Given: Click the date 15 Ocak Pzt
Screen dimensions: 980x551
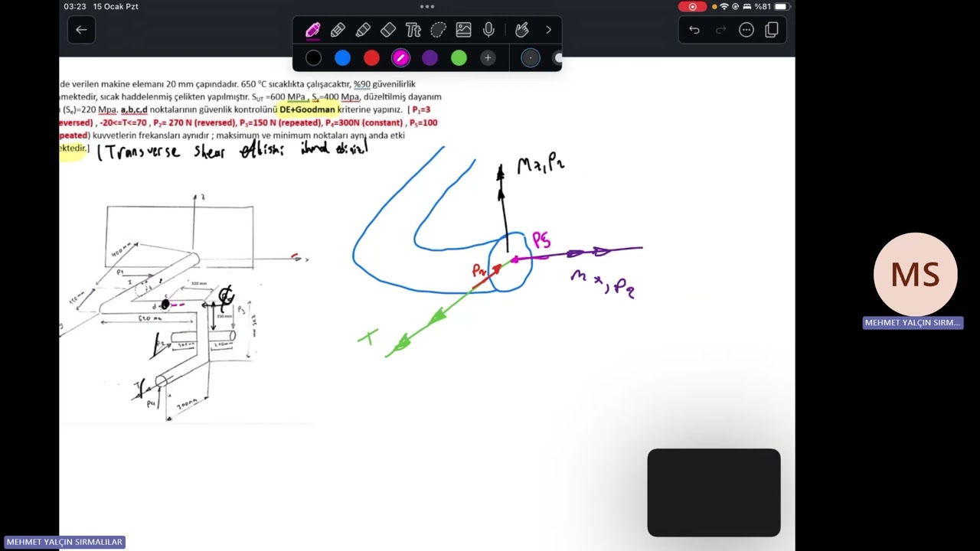Looking at the screenshot, I should tap(116, 6).
